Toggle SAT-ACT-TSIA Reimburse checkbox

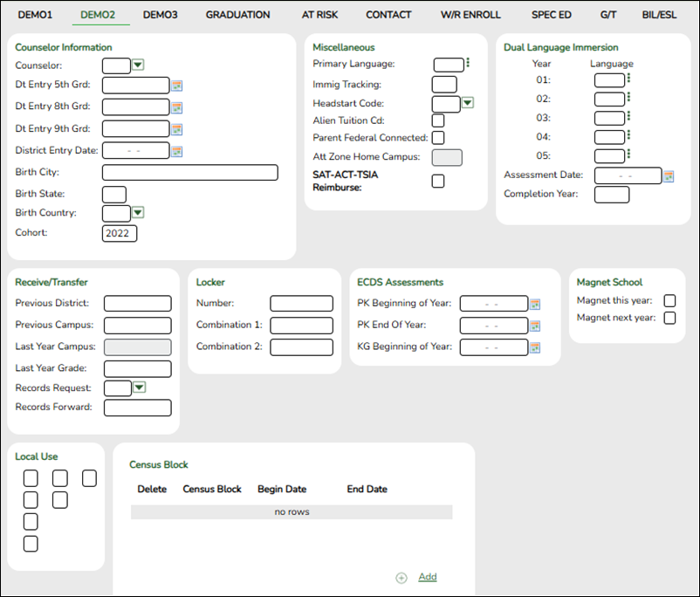click(x=438, y=181)
